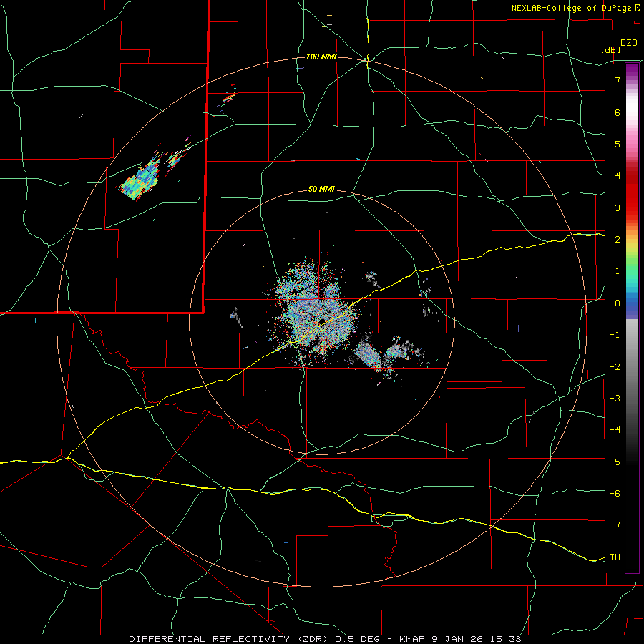Viewport: 644px width, 644px height.
Task: Click the KMAF radar site dot at center
Action: click(322, 321)
